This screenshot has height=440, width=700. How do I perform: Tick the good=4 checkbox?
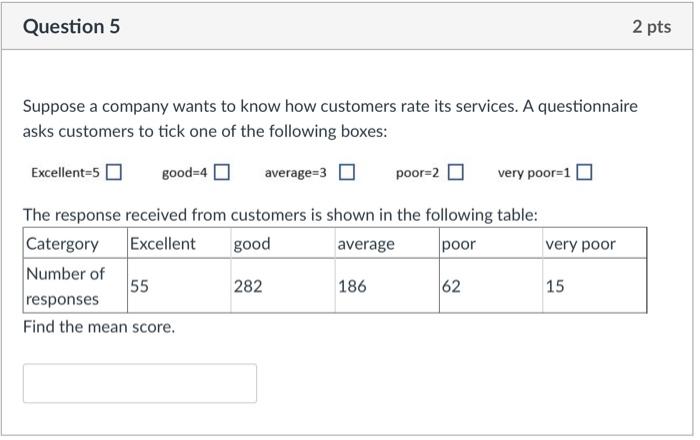221,173
